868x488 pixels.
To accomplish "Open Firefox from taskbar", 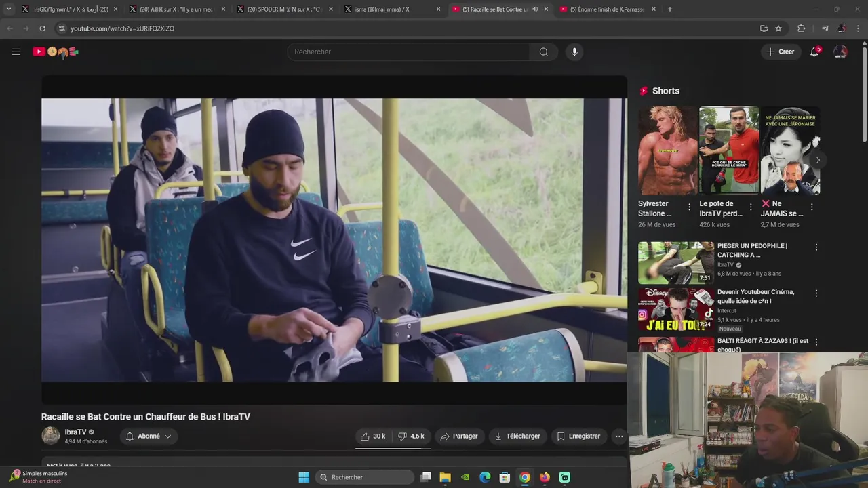I will 545,477.
